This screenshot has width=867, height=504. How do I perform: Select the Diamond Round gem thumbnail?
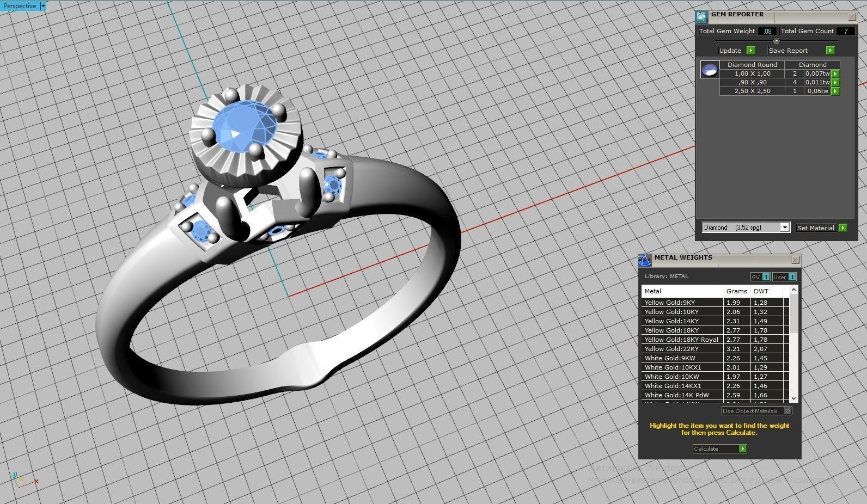click(x=709, y=70)
